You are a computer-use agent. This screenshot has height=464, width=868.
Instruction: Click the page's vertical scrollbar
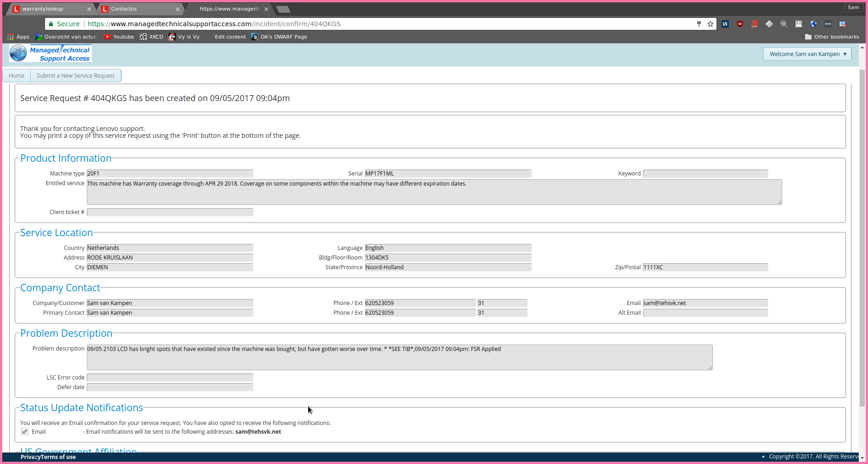(x=862, y=230)
